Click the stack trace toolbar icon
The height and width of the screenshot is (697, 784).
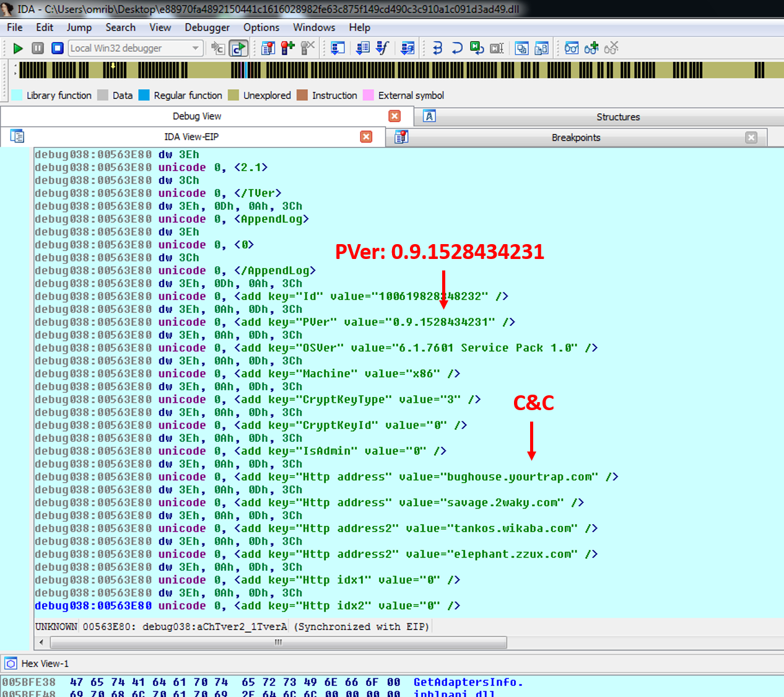coord(407,48)
